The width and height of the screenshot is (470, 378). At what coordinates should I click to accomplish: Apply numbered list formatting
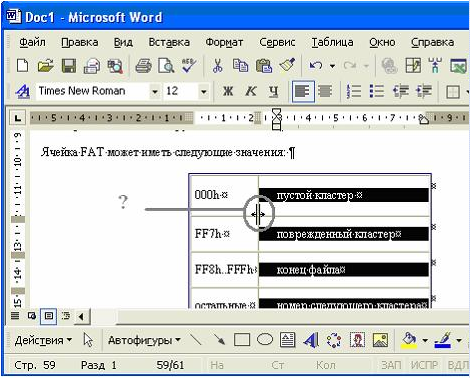point(353,91)
